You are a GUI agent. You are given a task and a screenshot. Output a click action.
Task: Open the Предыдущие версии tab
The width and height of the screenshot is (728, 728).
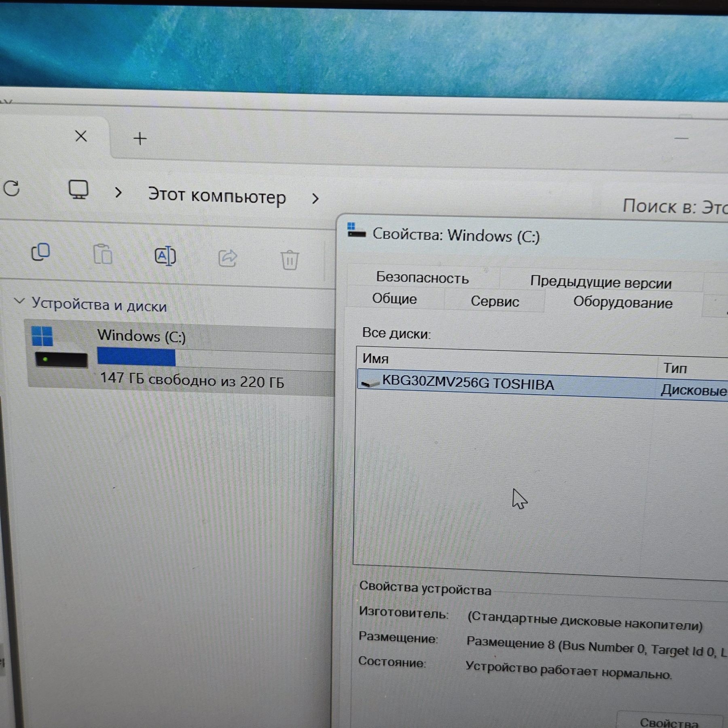click(x=601, y=282)
